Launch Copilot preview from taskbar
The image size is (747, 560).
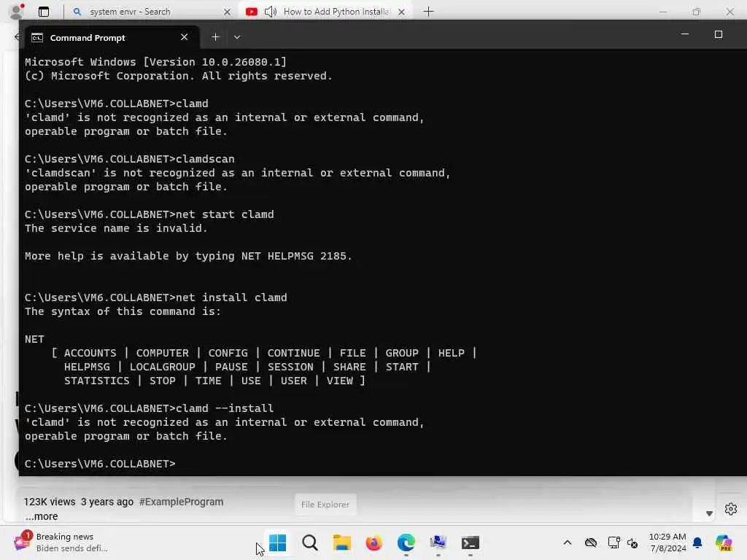point(724,542)
